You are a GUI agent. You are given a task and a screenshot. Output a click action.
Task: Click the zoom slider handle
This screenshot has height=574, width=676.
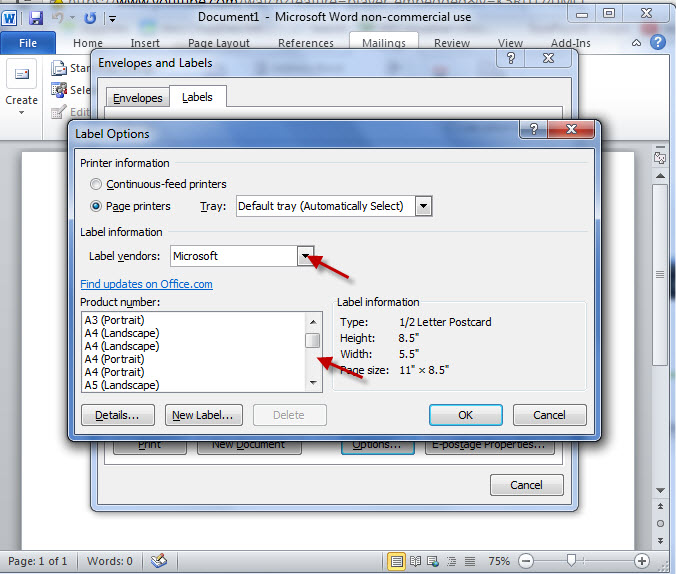click(571, 560)
